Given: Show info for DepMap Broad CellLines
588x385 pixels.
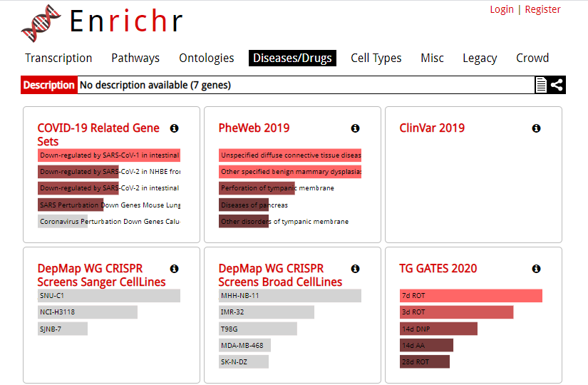Looking at the screenshot, I should (x=355, y=269).
